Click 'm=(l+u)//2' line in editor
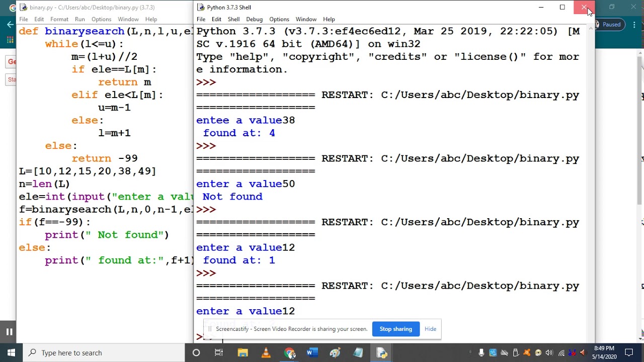The image size is (644, 362). (x=104, y=57)
